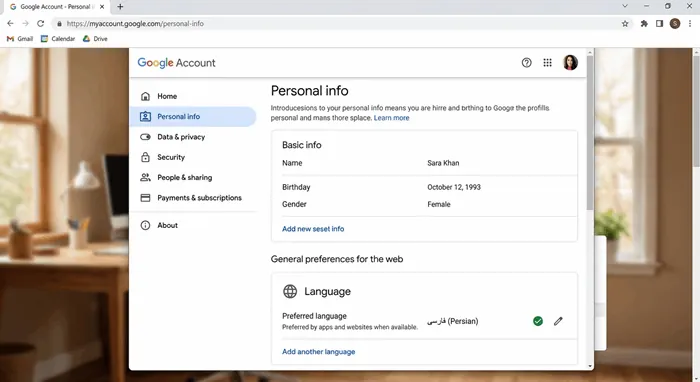Click the Learn more link

[x=392, y=118]
